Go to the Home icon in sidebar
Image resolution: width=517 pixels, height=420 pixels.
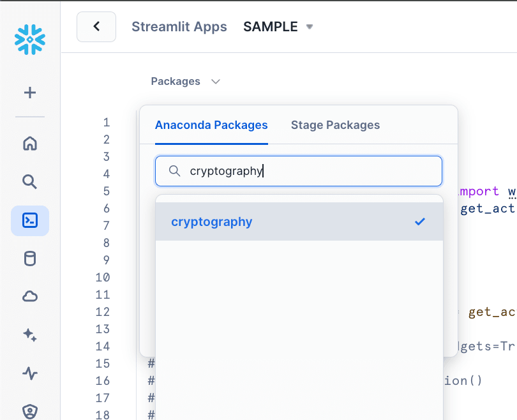pyautogui.click(x=29, y=144)
